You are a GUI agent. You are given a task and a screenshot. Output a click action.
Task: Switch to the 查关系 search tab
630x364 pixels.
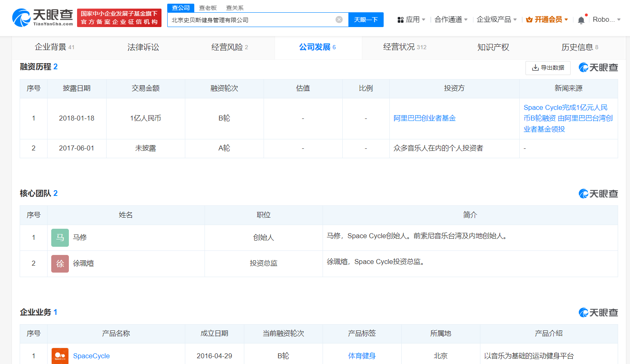pos(235,8)
